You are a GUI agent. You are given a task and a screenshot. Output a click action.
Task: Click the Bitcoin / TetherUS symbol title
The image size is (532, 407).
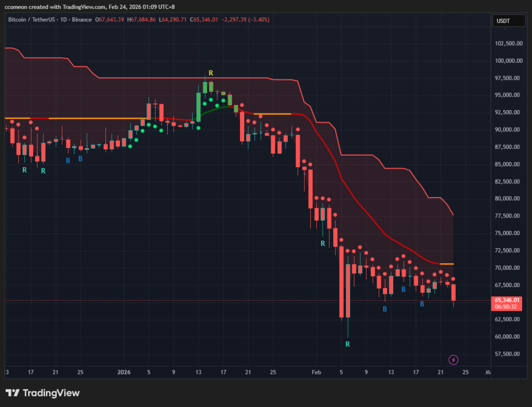(x=31, y=20)
